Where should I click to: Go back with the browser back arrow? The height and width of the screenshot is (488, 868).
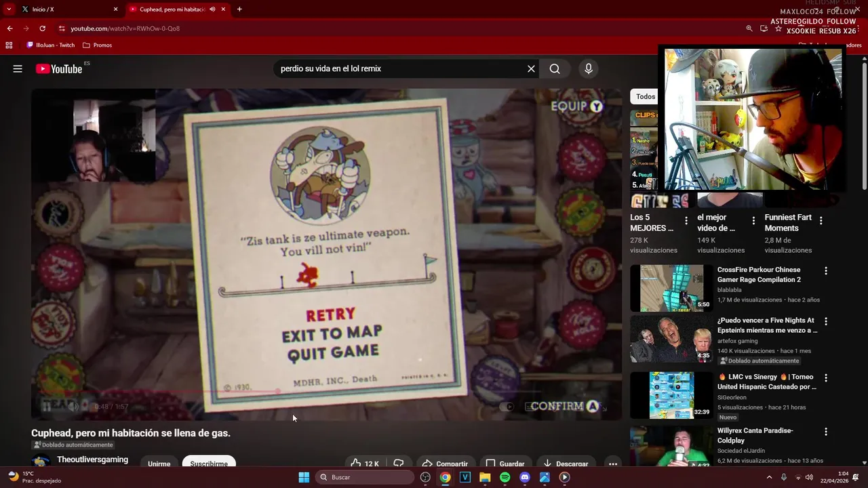9,28
